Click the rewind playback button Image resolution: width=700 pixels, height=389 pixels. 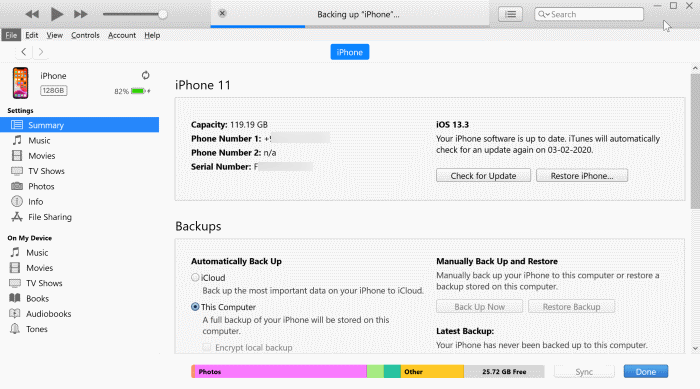click(x=32, y=14)
